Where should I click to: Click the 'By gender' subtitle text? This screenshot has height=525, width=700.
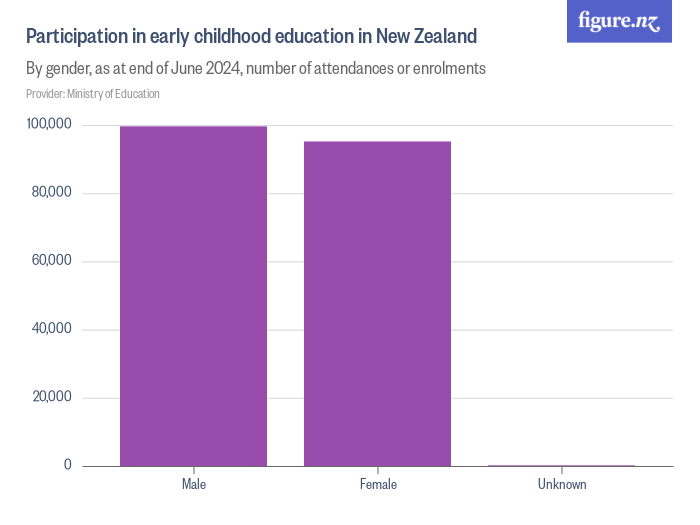256,69
